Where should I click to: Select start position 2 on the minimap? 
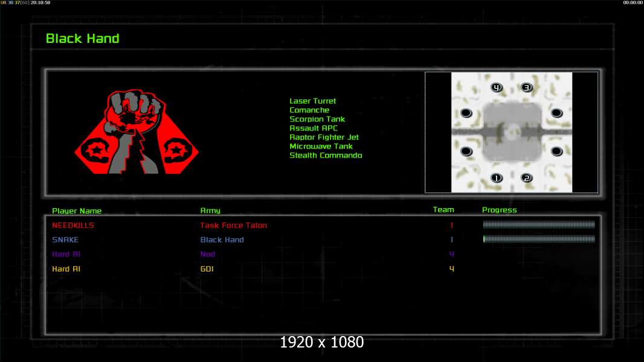tap(527, 178)
